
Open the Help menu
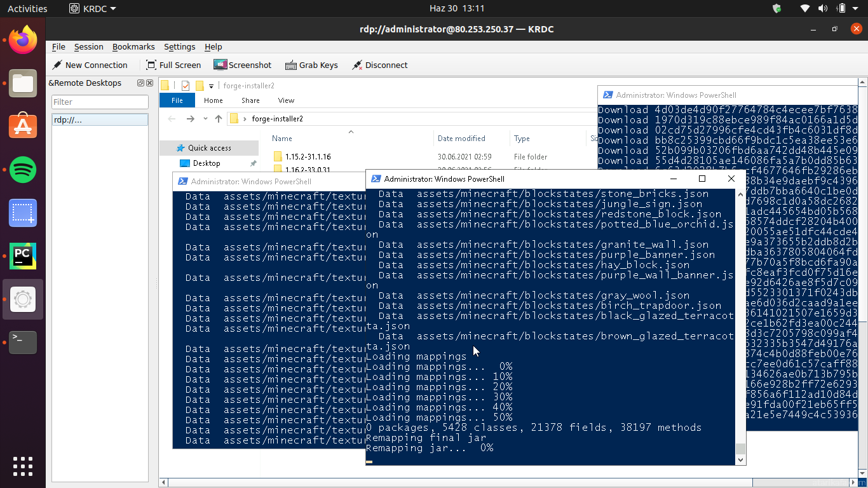click(214, 46)
